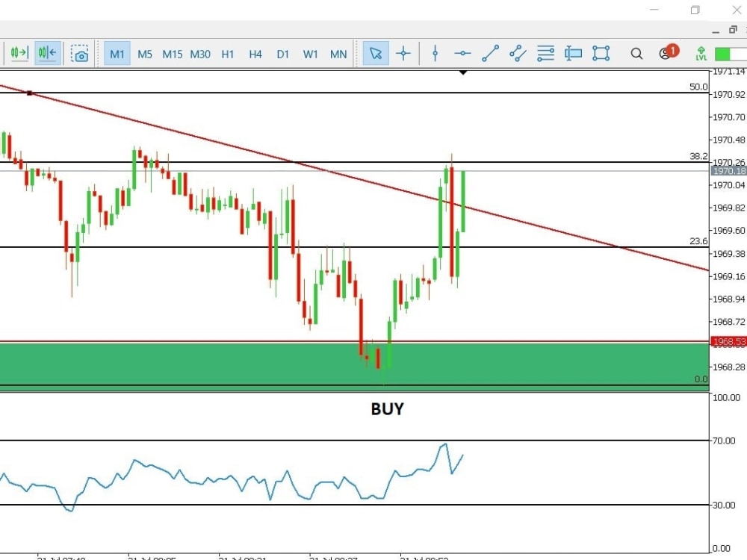Click the BUY label on indicator panel
The height and width of the screenshot is (560, 747).
387,409
